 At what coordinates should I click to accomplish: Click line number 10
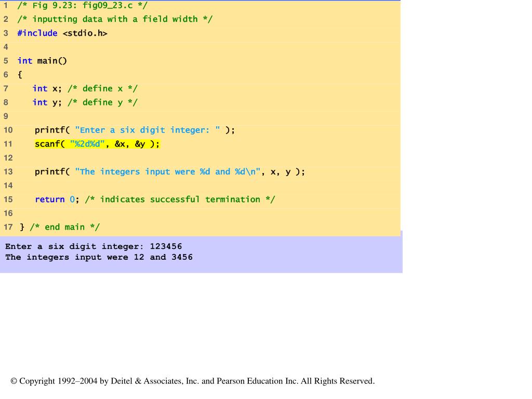click(x=8, y=130)
